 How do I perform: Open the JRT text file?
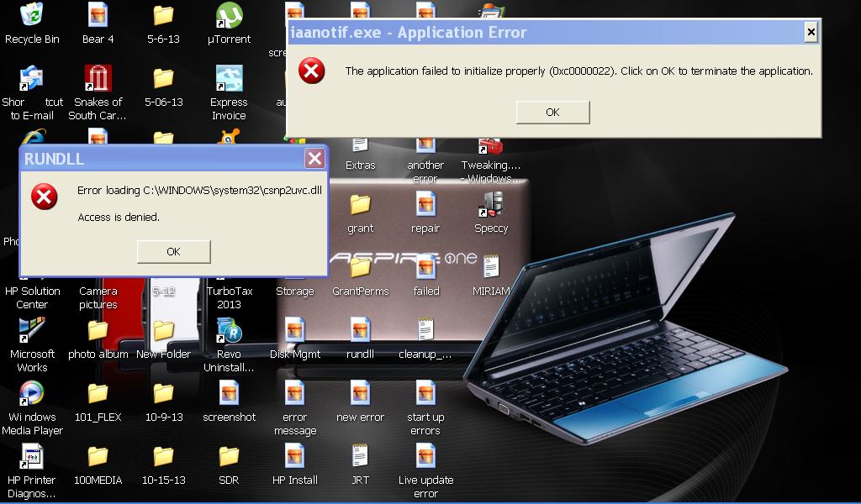360,456
